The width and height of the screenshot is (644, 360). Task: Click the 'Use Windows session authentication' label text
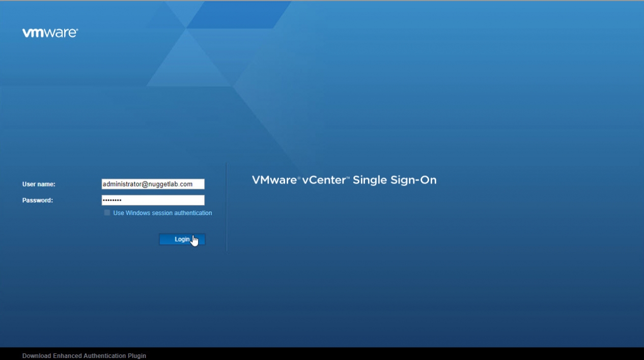pyautogui.click(x=162, y=213)
